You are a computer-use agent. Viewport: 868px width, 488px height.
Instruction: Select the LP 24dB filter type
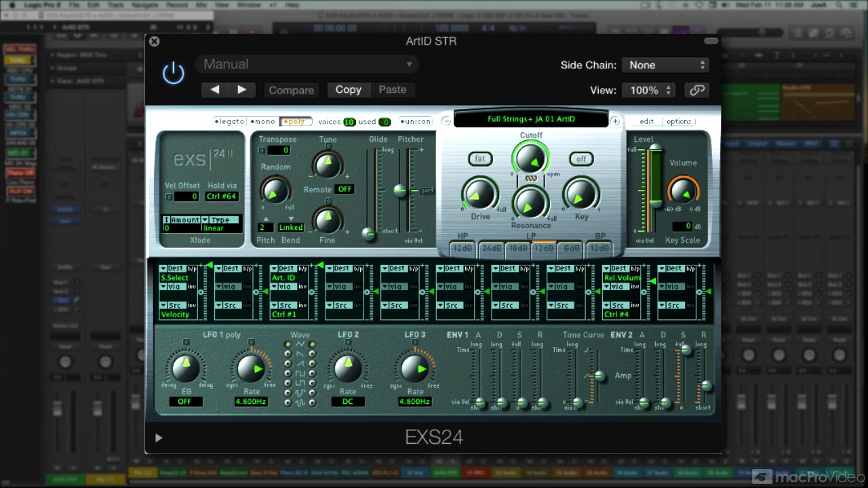pos(491,249)
